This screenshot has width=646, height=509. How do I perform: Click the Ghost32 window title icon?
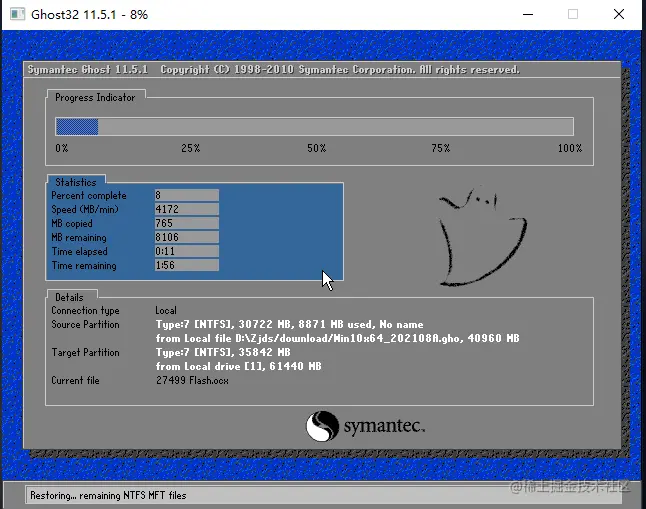(17, 14)
